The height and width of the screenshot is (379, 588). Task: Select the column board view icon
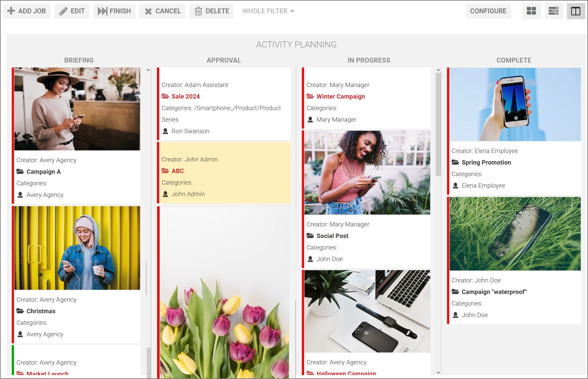[576, 11]
